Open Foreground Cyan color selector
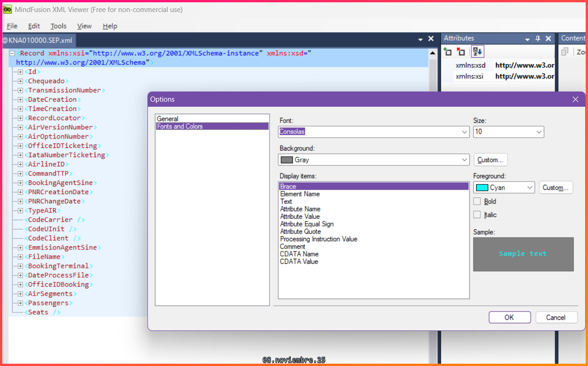The image size is (588, 366). [x=504, y=188]
